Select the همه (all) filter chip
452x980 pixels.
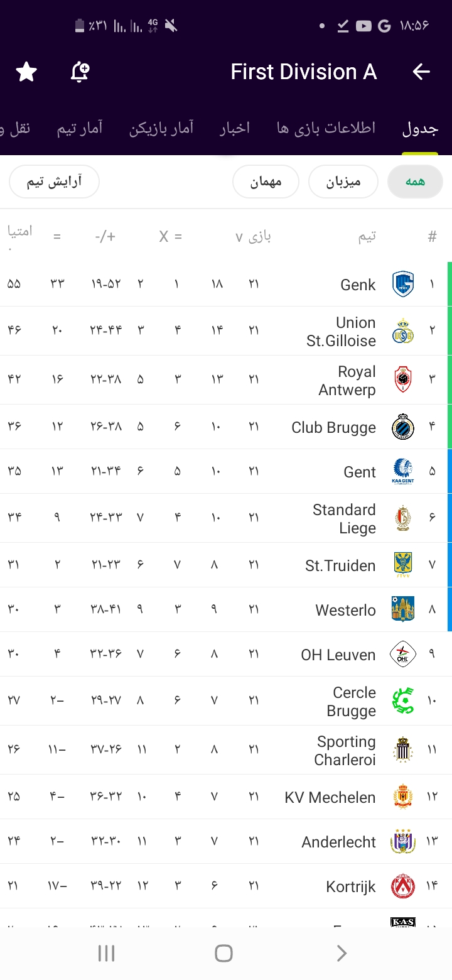point(415,182)
